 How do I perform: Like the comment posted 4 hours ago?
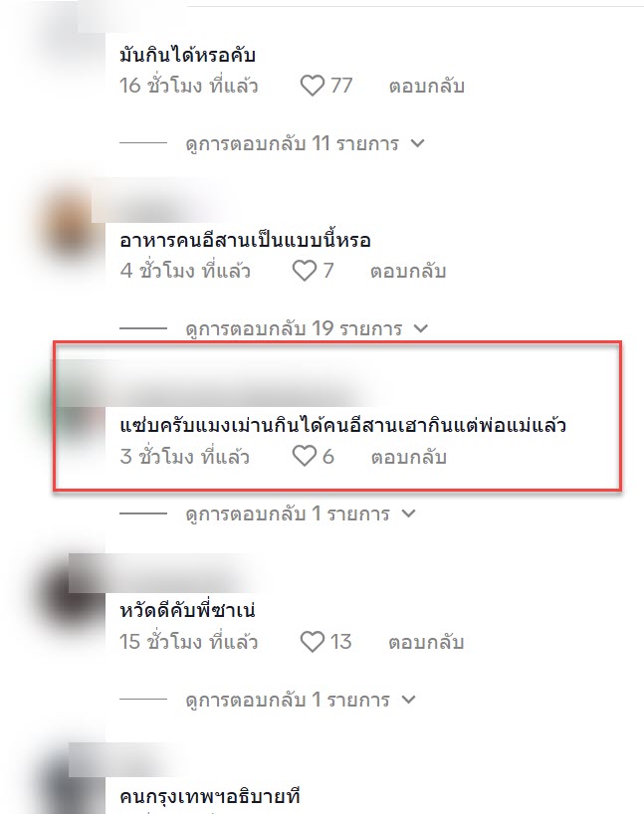click(x=305, y=271)
